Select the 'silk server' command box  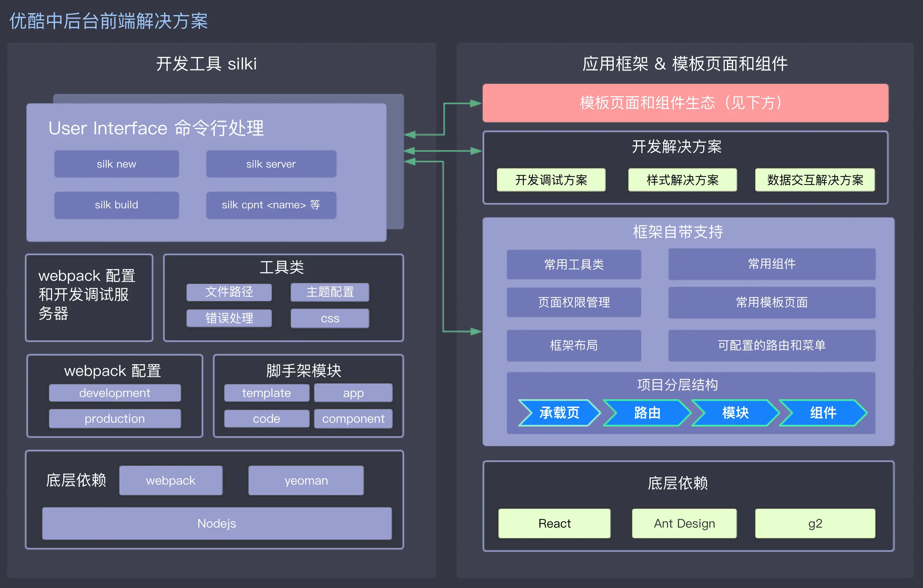tap(271, 164)
